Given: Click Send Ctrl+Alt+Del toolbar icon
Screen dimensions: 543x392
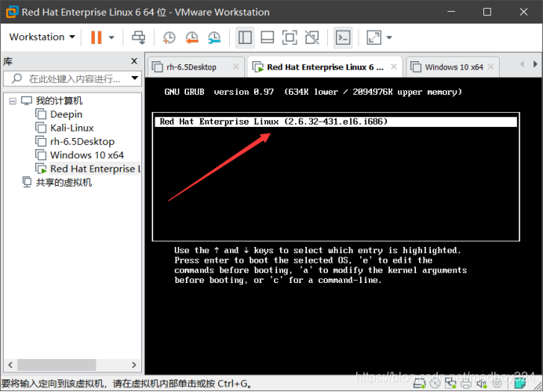Looking at the screenshot, I should point(139,38).
